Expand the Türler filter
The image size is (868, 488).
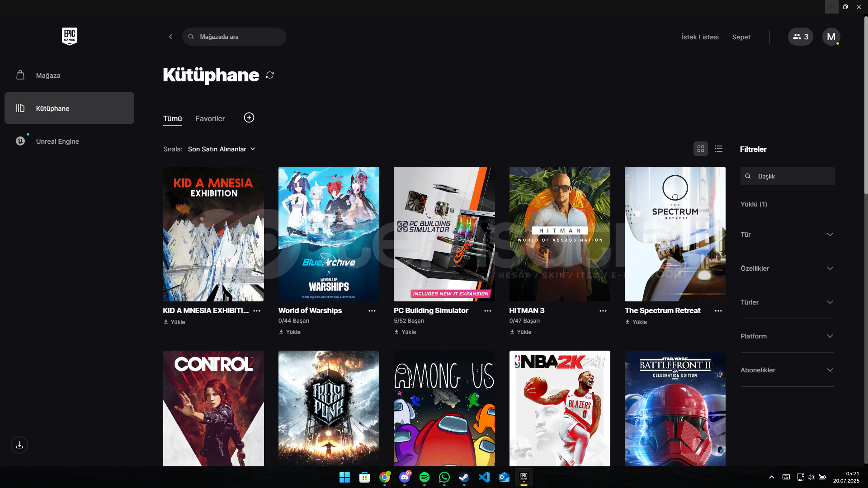787,302
